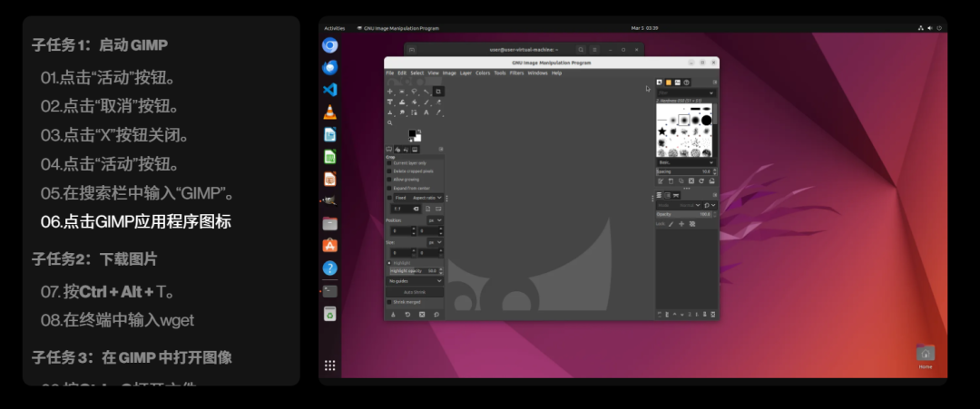Screen dimensions: 980x409
Task: Open the layer Mode Normal dropdown
Action: pos(680,206)
